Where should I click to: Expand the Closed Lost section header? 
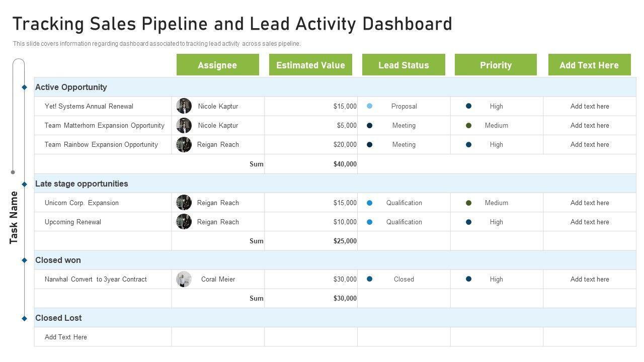pyautogui.click(x=58, y=318)
